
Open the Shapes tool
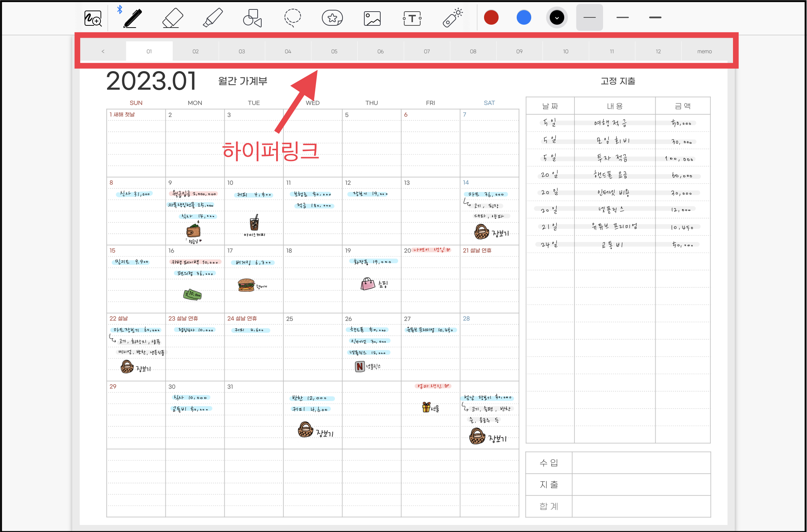(x=253, y=18)
